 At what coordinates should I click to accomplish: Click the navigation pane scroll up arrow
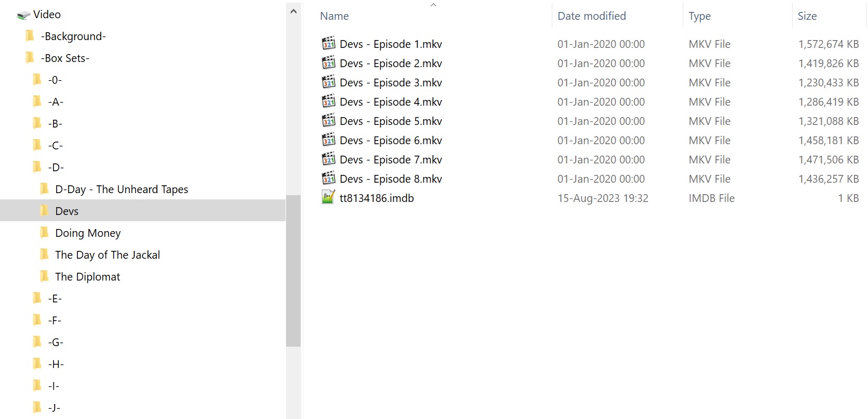[x=293, y=11]
